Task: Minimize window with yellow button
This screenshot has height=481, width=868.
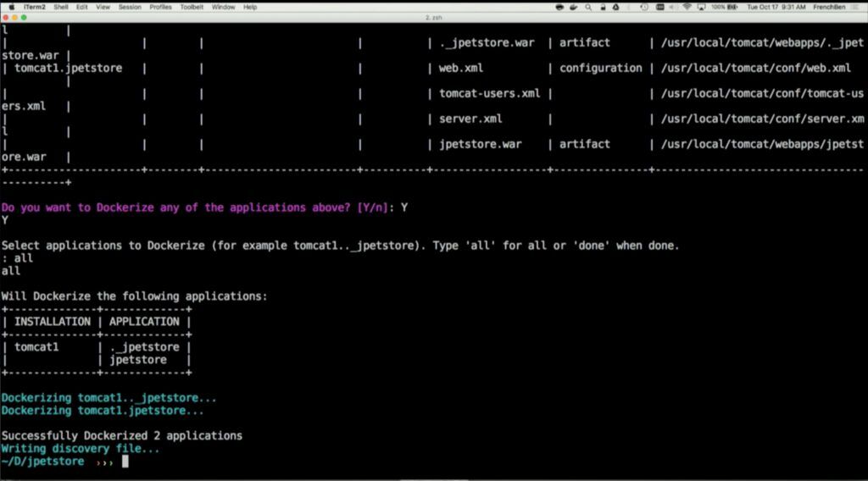Action: [15, 18]
